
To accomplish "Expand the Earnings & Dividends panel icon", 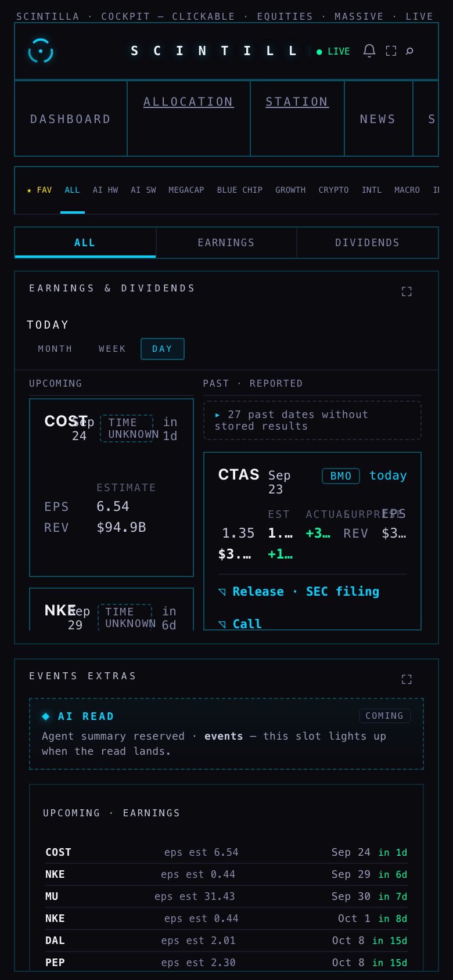I will (407, 291).
